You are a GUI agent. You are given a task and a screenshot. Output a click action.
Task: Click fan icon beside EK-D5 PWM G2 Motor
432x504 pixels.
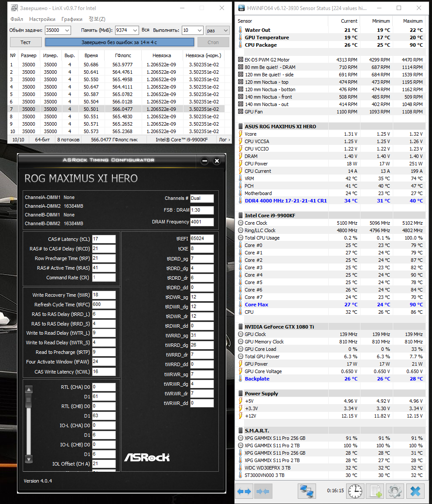pos(241,59)
